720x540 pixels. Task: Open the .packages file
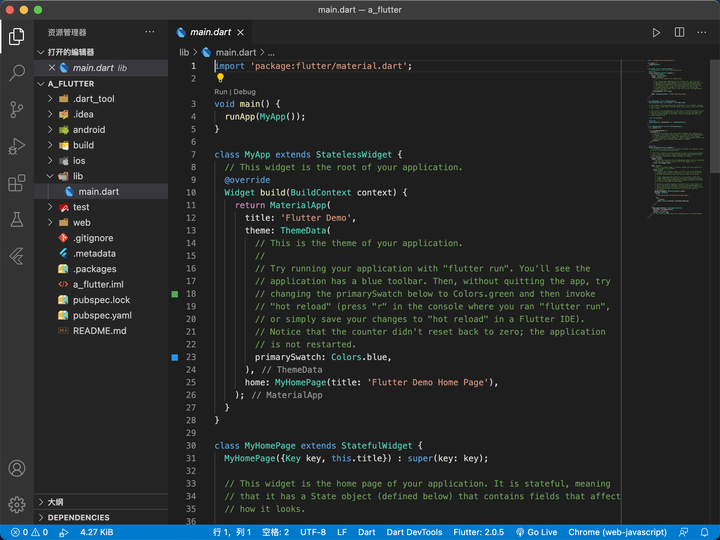[x=101, y=269]
